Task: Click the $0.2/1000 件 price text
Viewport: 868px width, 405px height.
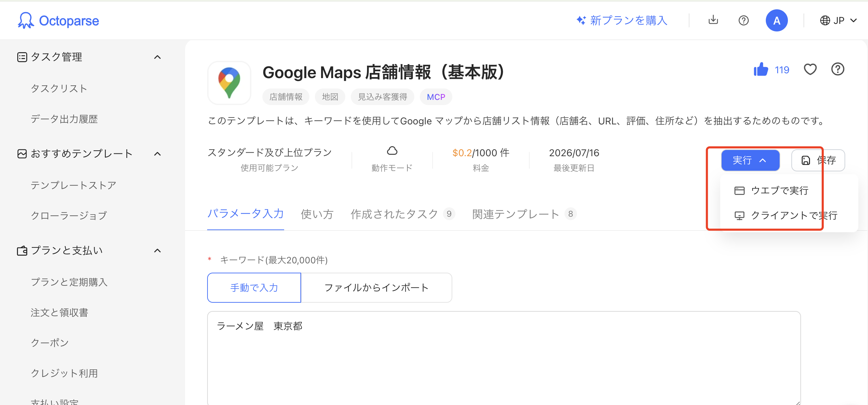Action: coord(481,153)
